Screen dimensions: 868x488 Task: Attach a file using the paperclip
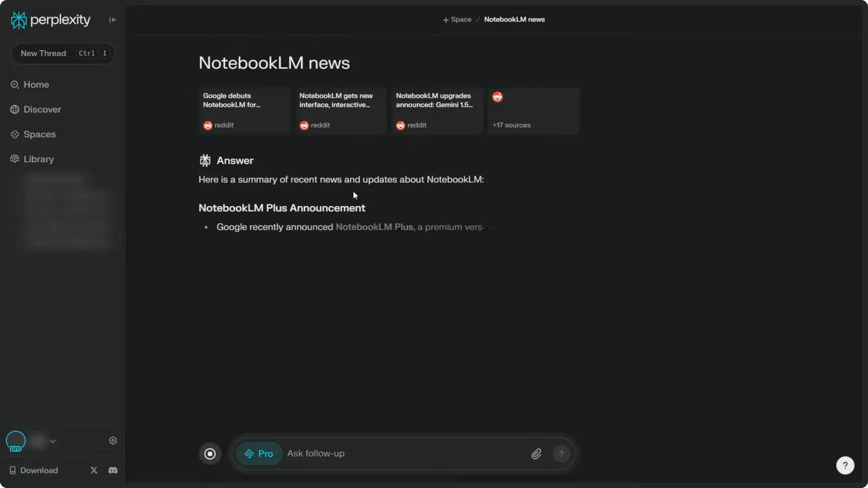coord(536,453)
